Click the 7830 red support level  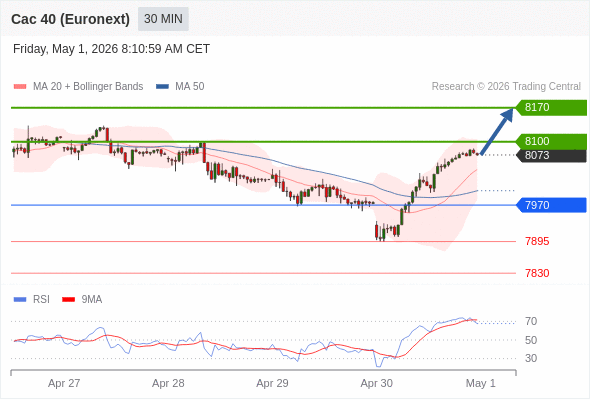pyautogui.click(x=537, y=273)
